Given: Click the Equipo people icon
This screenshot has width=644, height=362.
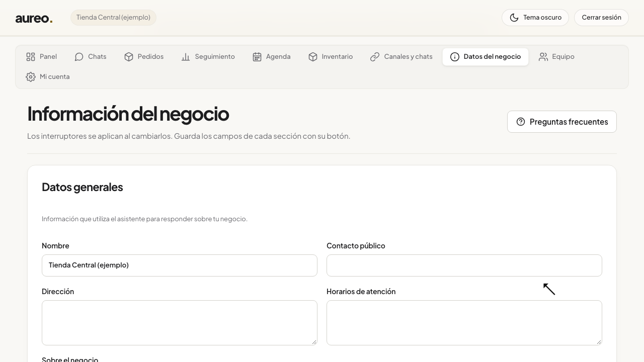Looking at the screenshot, I should pos(543,57).
